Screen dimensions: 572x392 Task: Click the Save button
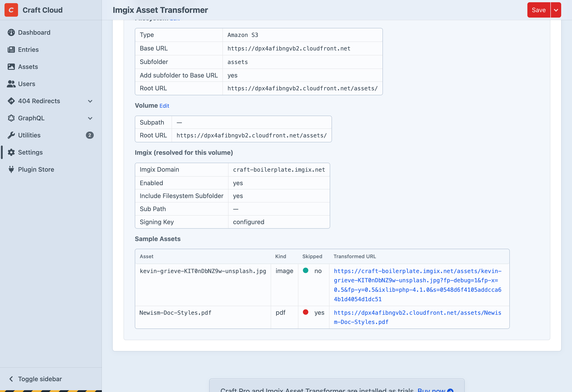[x=538, y=10]
